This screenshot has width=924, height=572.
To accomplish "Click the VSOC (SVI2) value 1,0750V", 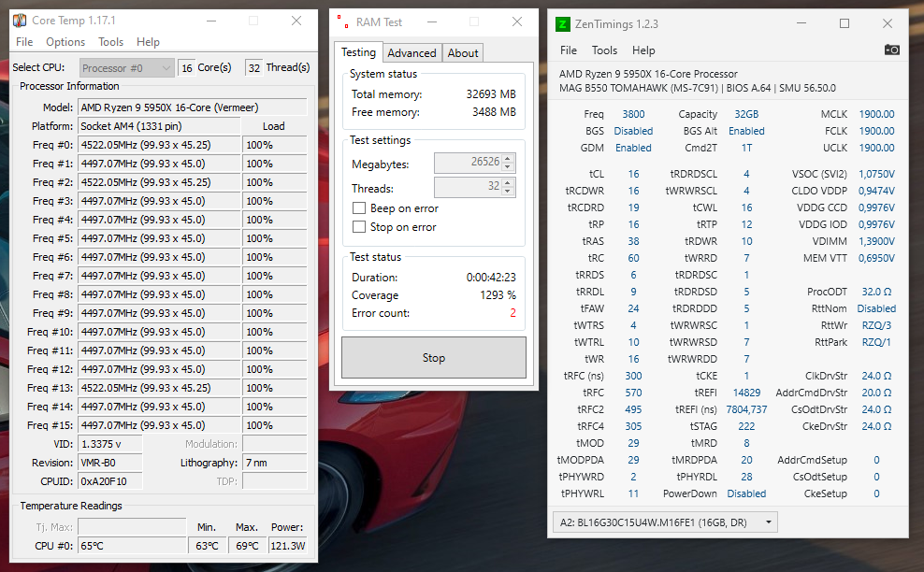I will (876, 175).
